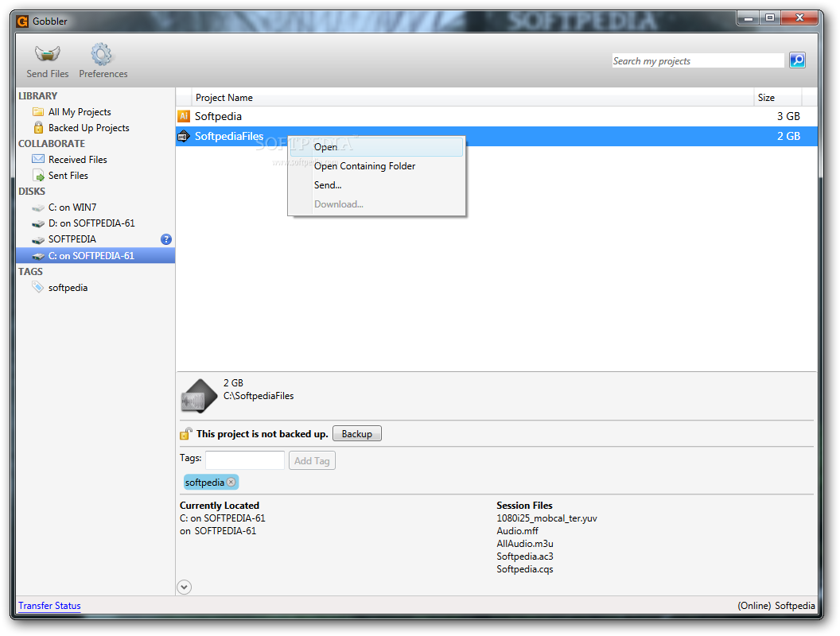Click the C: on WIN7 drive icon
The width and height of the screenshot is (840, 636).
point(38,207)
